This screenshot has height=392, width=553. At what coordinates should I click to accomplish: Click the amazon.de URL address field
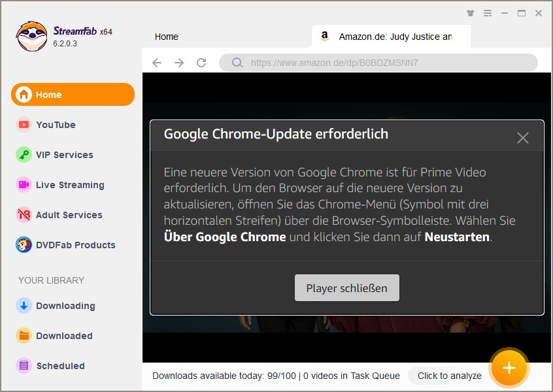[x=378, y=63]
